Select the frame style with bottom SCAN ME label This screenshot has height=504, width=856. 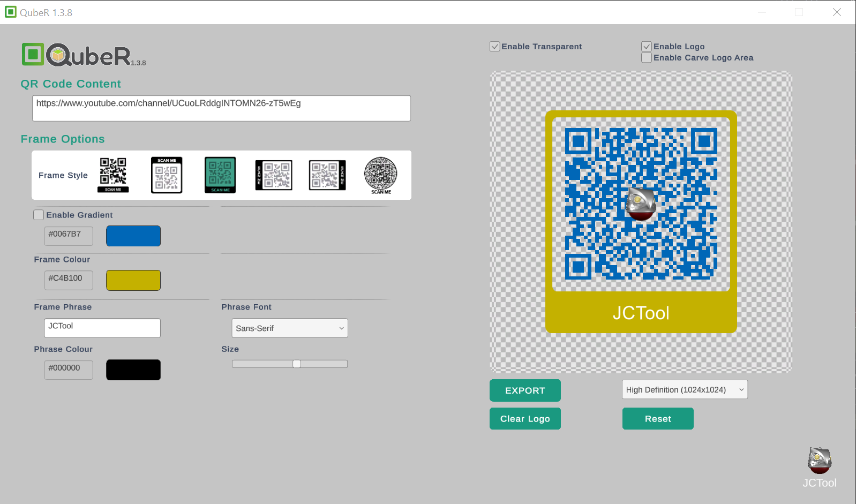(x=113, y=175)
